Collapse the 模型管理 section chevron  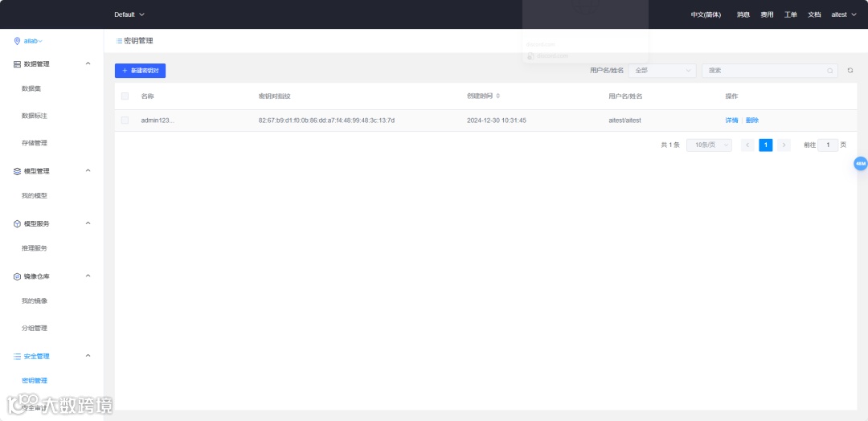coord(88,171)
